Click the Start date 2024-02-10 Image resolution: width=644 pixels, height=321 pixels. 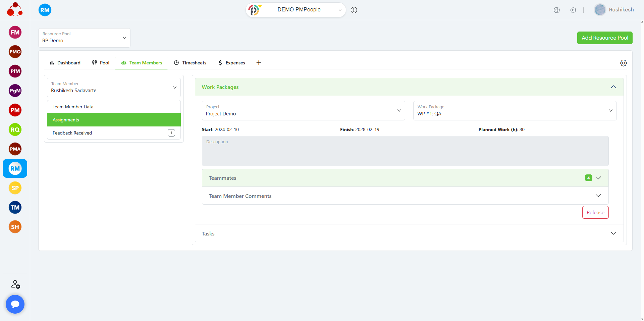click(x=227, y=129)
